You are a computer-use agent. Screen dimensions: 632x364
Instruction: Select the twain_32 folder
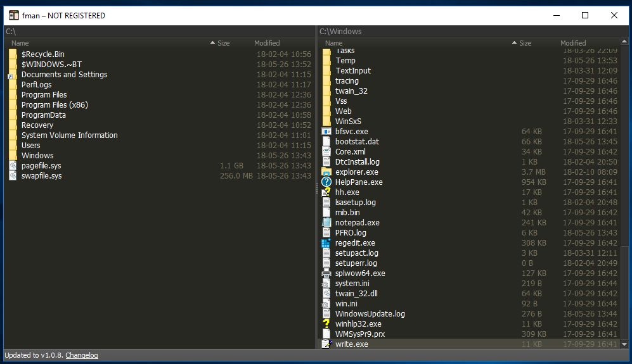pyautogui.click(x=470, y=91)
